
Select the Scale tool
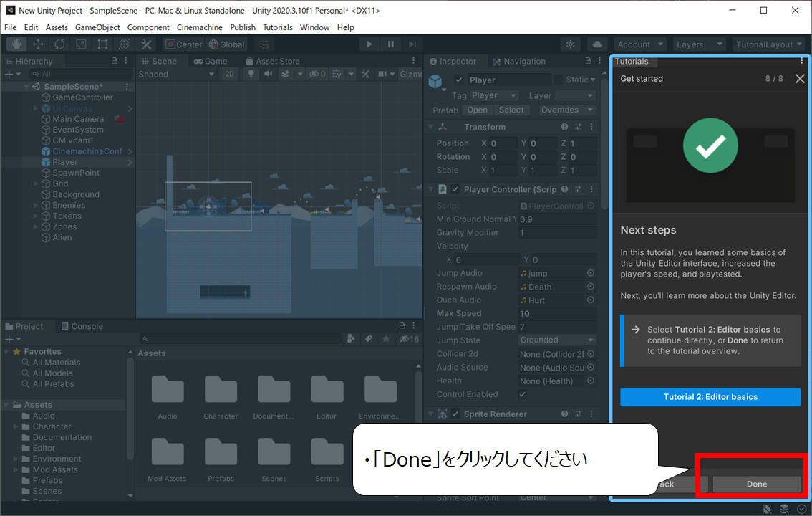82,44
